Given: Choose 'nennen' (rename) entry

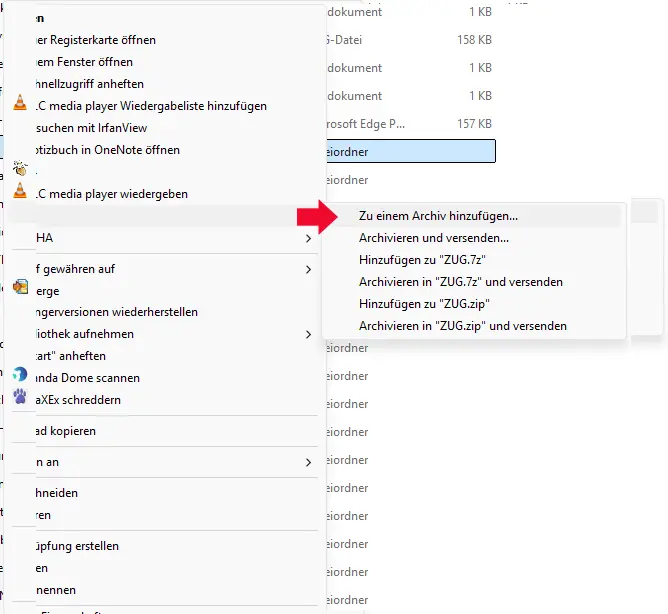Looking at the screenshot, I should pos(56,591).
